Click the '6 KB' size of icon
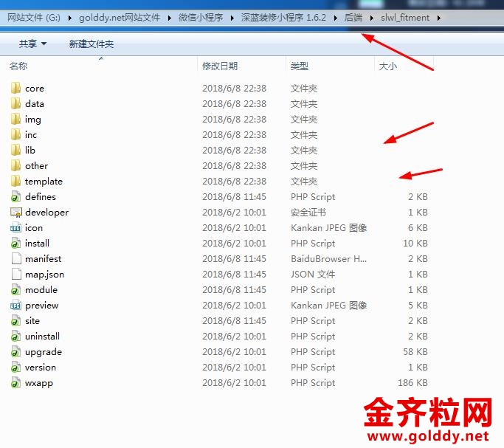Image resolution: width=504 pixels, height=448 pixels. [x=418, y=228]
